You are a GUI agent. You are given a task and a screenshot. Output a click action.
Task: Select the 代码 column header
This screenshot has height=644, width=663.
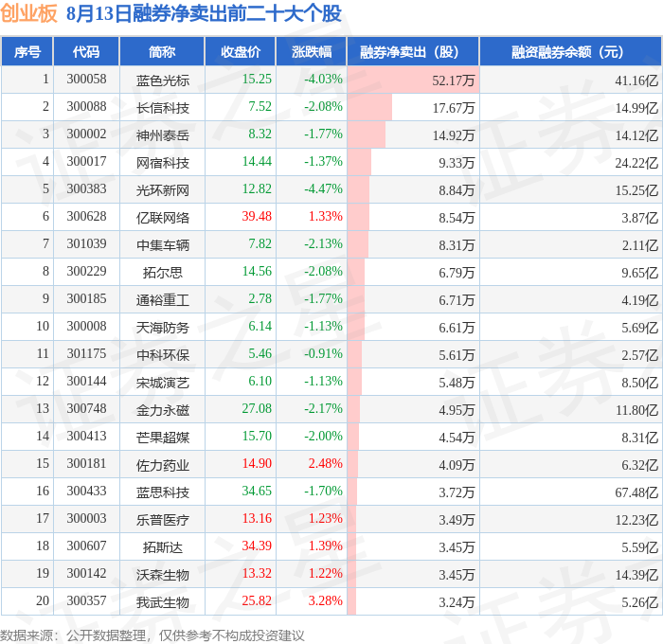click(x=86, y=51)
